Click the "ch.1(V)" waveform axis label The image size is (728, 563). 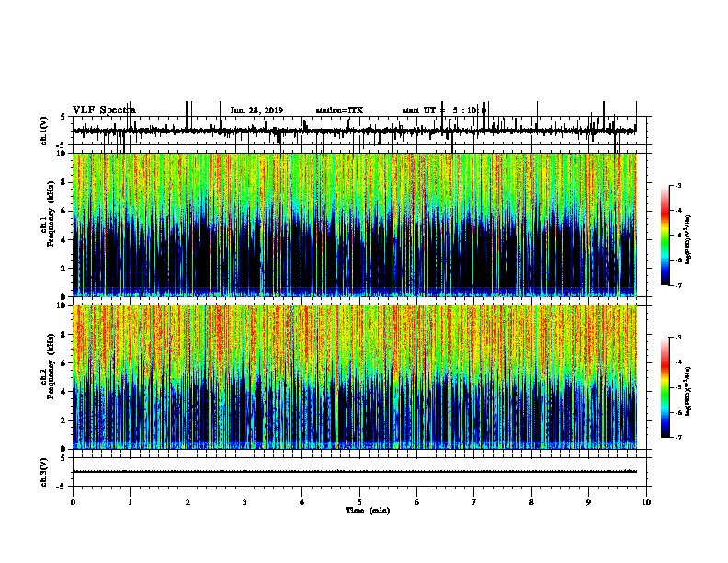[x=44, y=131]
